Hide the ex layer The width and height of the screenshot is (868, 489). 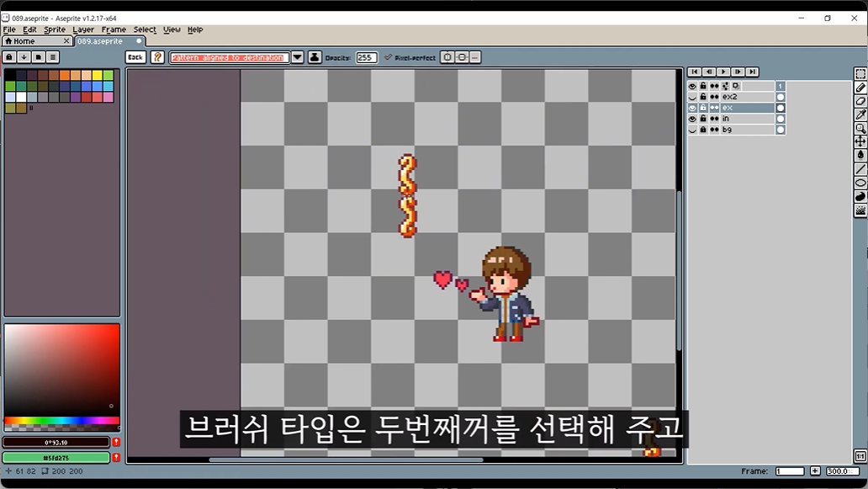pos(692,108)
